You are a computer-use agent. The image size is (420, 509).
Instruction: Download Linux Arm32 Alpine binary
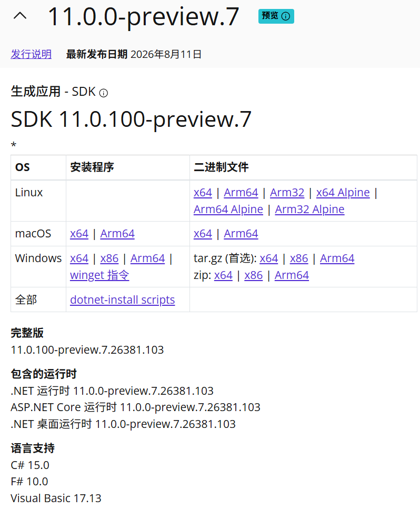pos(309,209)
